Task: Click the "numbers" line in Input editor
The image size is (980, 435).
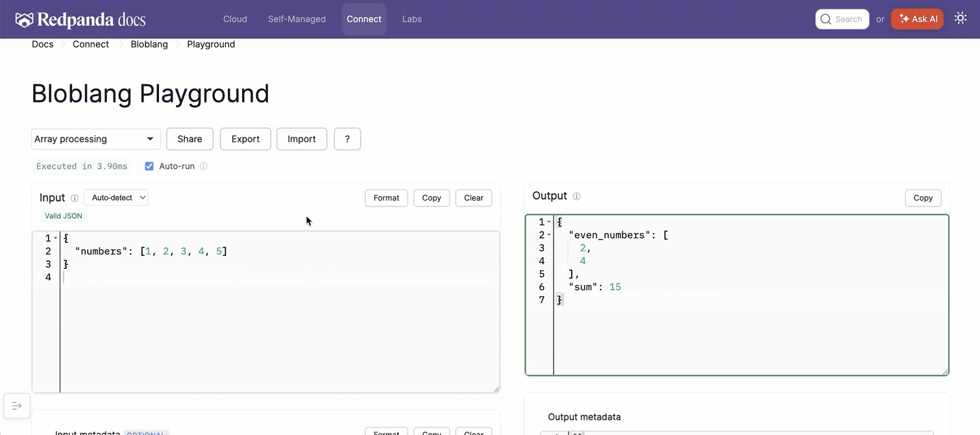Action: [x=151, y=251]
